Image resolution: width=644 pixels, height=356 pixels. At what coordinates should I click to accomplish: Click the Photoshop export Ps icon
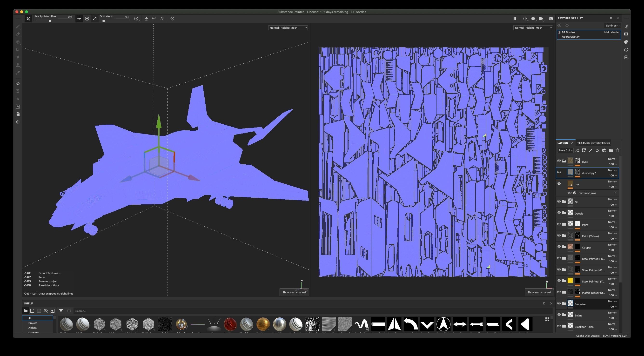[18, 107]
